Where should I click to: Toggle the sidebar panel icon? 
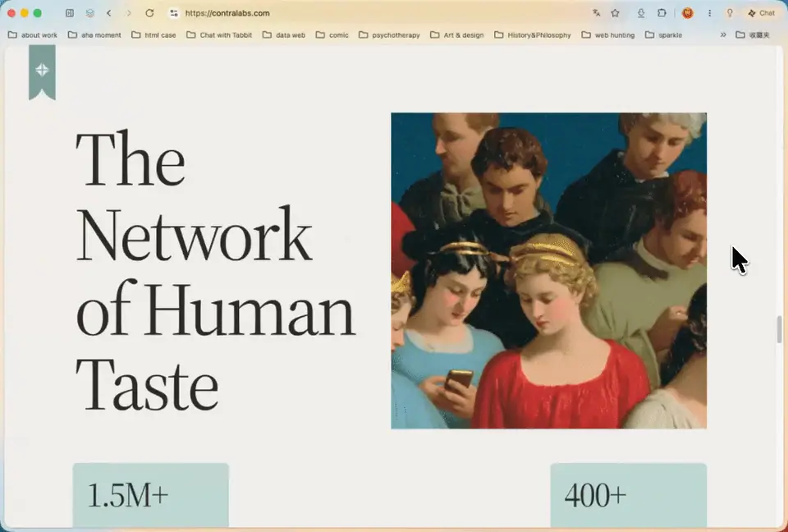click(70, 13)
